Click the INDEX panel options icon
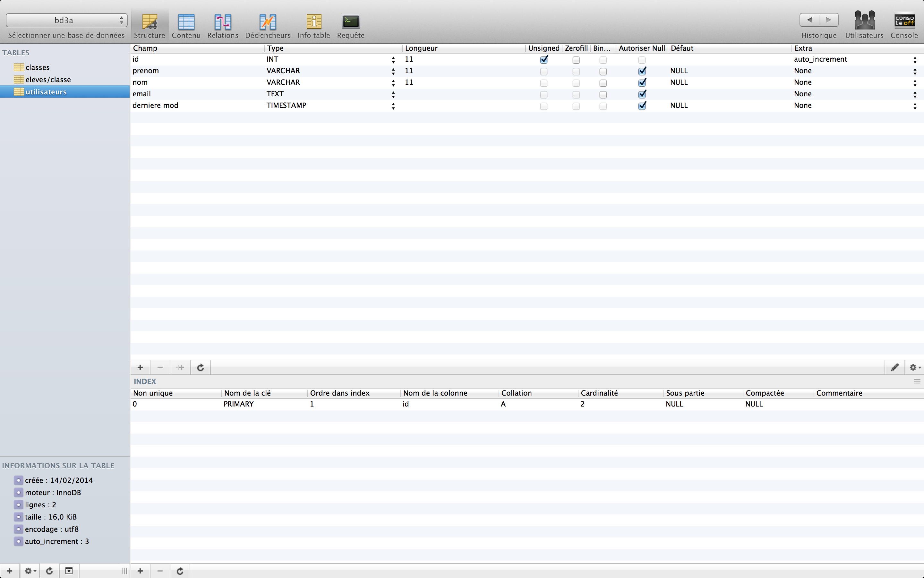924x578 pixels. tap(917, 381)
